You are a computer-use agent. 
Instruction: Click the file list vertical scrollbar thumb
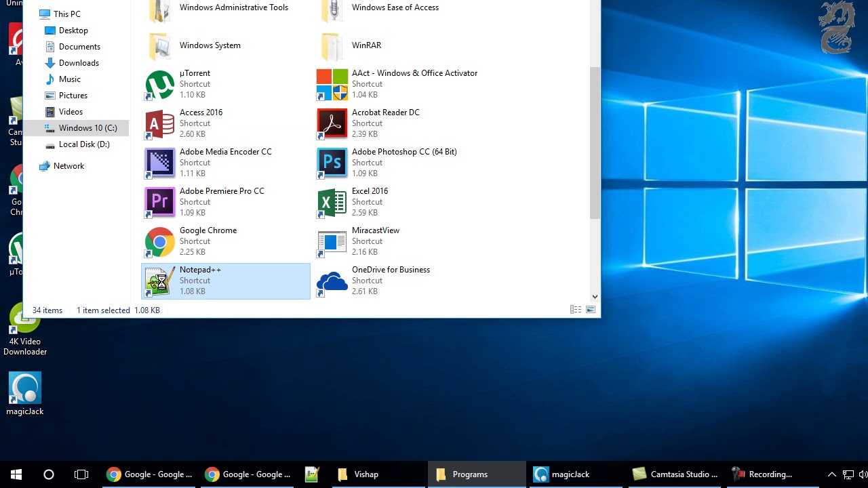[595, 142]
